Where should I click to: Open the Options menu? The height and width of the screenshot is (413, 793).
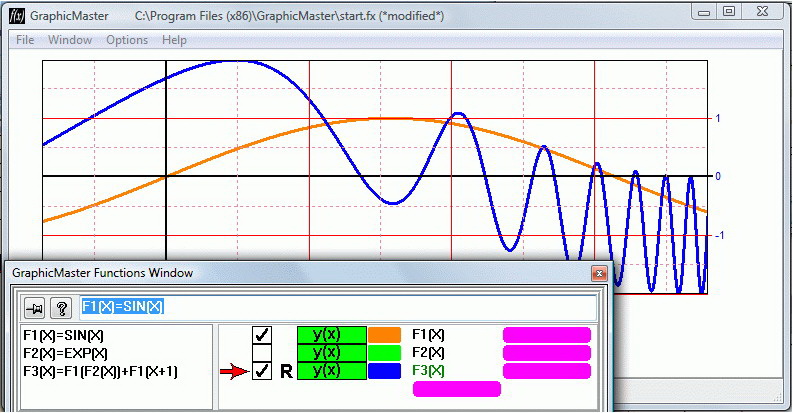click(x=127, y=40)
